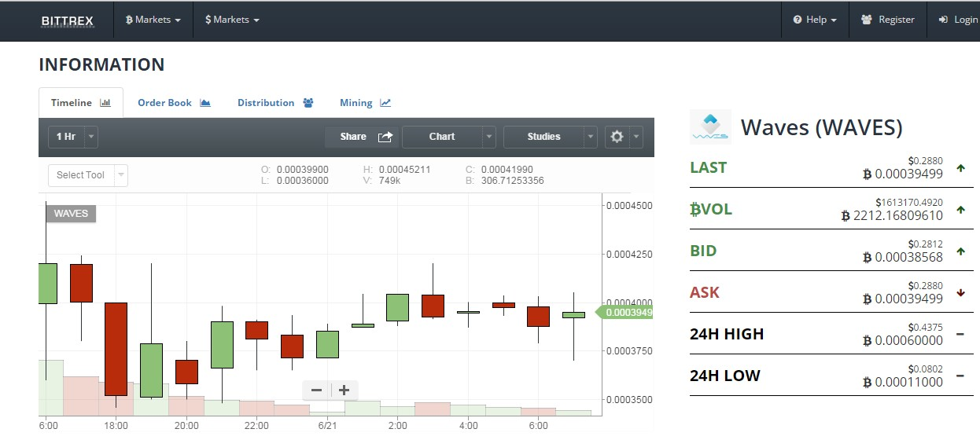This screenshot has width=980, height=440.
Task: Click the Mining line chart icon
Action: (x=385, y=103)
